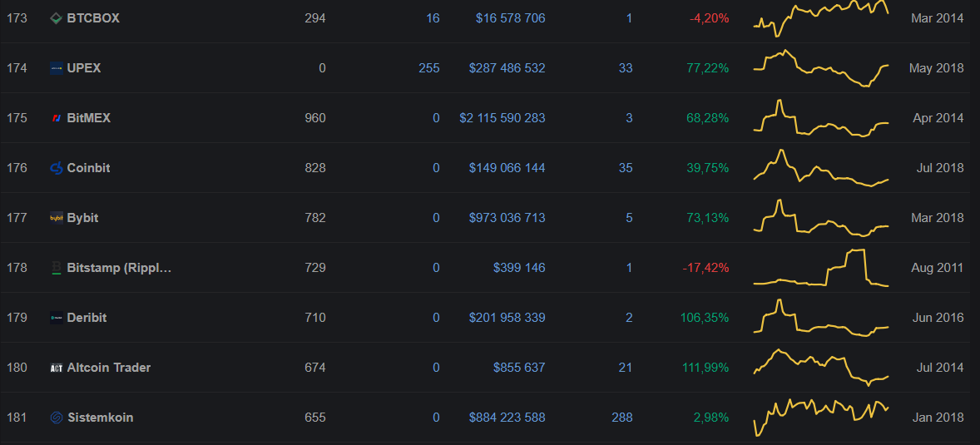Click launch date Apr 2014
980x445 pixels.
pyautogui.click(x=938, y=118)
